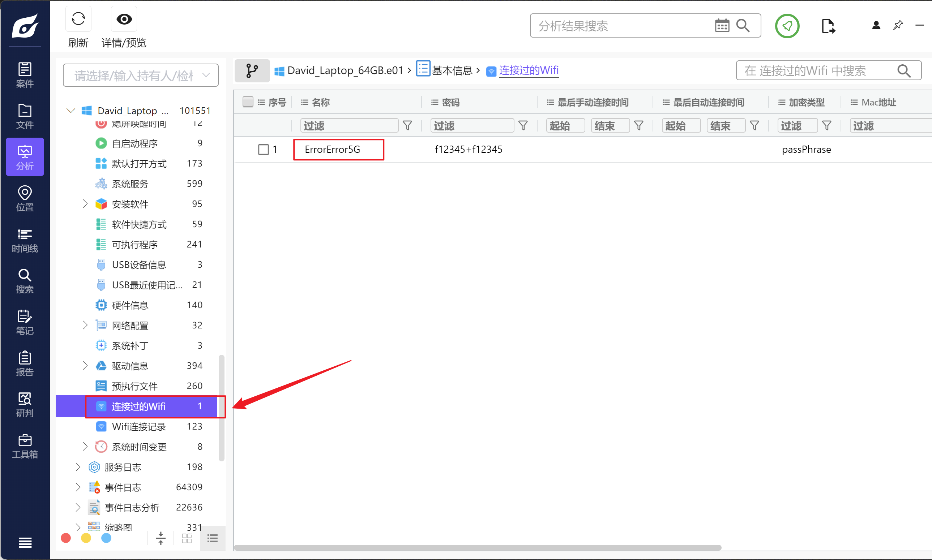Screen dimensions: 932x560
Task: Check the select-all header checkbox
Action: click(x=248, y=102)
